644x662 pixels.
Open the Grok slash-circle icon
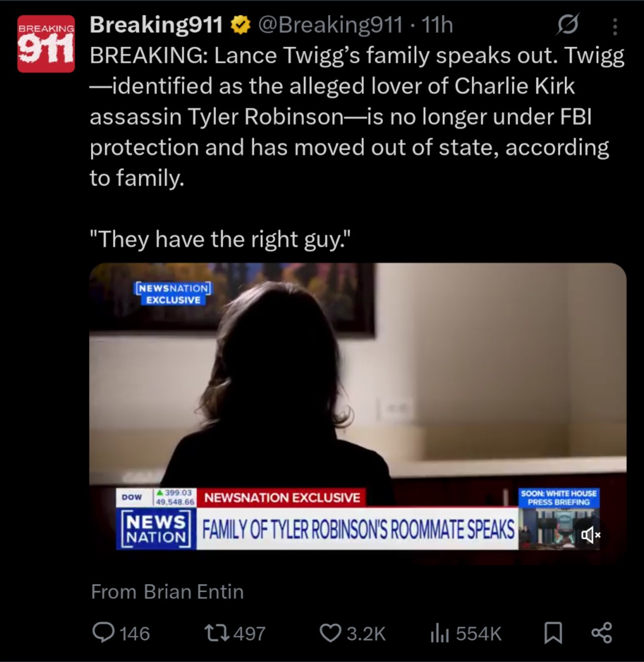pos(568,24)
